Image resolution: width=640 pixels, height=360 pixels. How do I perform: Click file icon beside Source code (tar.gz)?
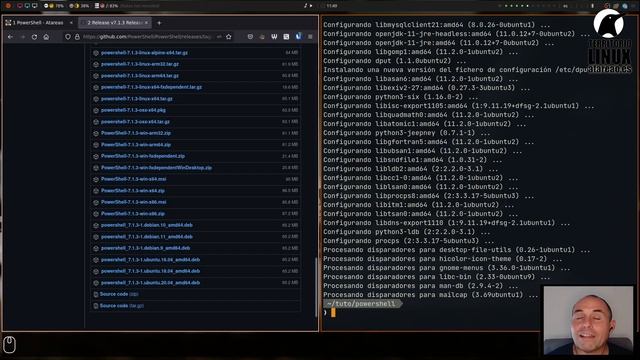pos(96,305)
